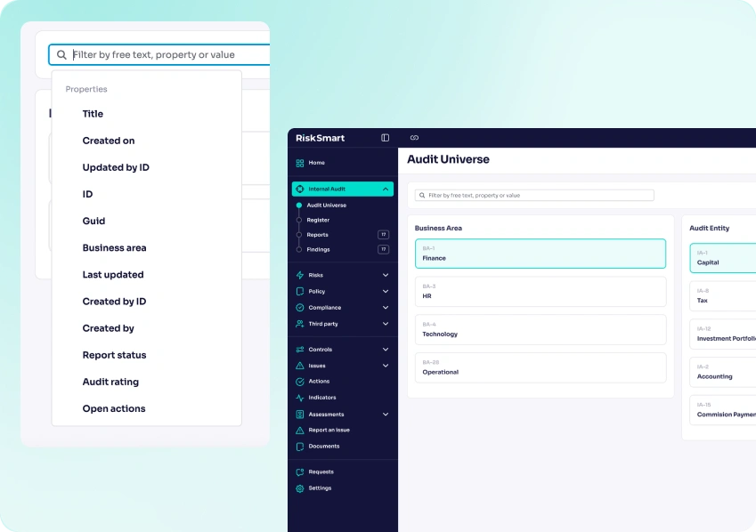Screen dimensions: 756x532
Task: Expand the Controls section
Action: tap(385, 349)
